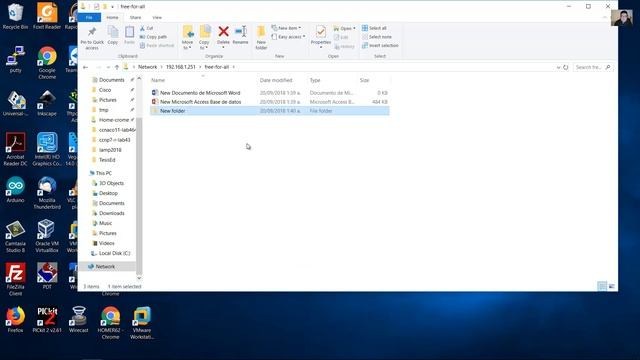Click 192.168.1.251 in the address path
Viewport: 640px width, 360px height.
180,67
